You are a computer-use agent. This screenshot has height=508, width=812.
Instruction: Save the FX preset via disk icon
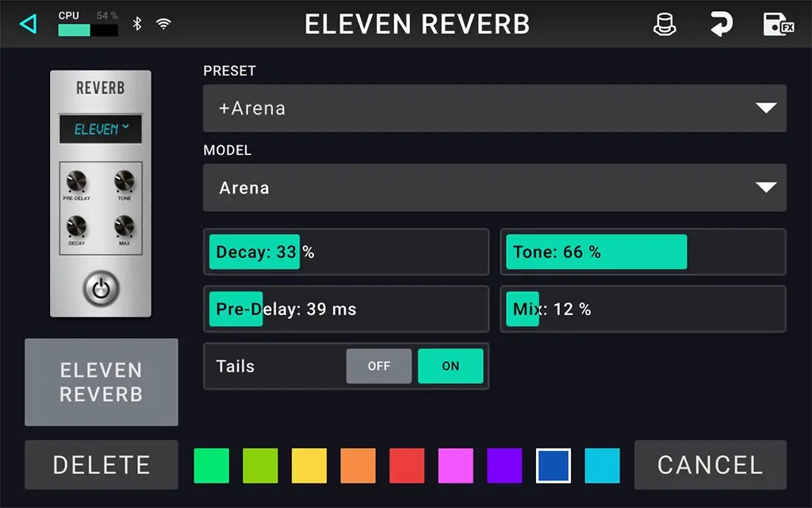tap(778, 24)
